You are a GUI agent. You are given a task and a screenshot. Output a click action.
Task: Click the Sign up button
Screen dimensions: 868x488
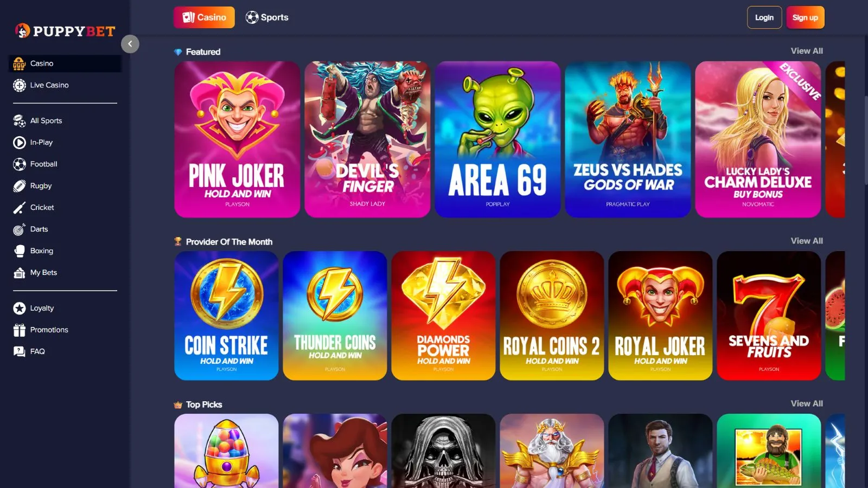(x=805, y=17)
